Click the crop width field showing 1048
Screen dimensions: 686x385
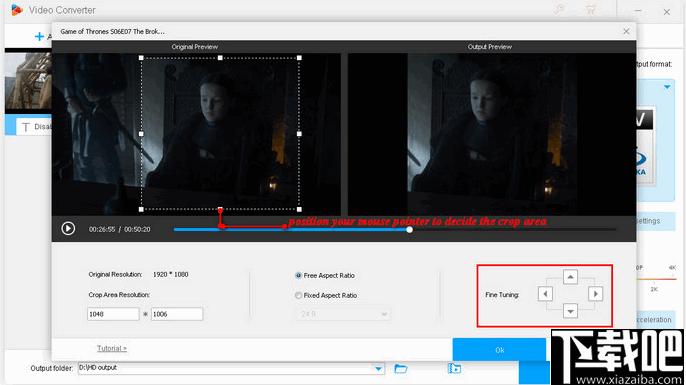pyautogui.click(x=113, y=314)
